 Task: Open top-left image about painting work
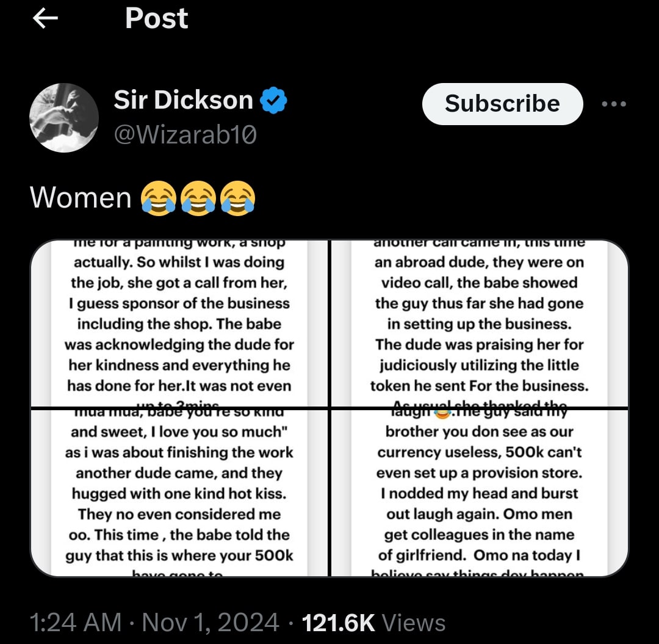(x=179, y=323)
